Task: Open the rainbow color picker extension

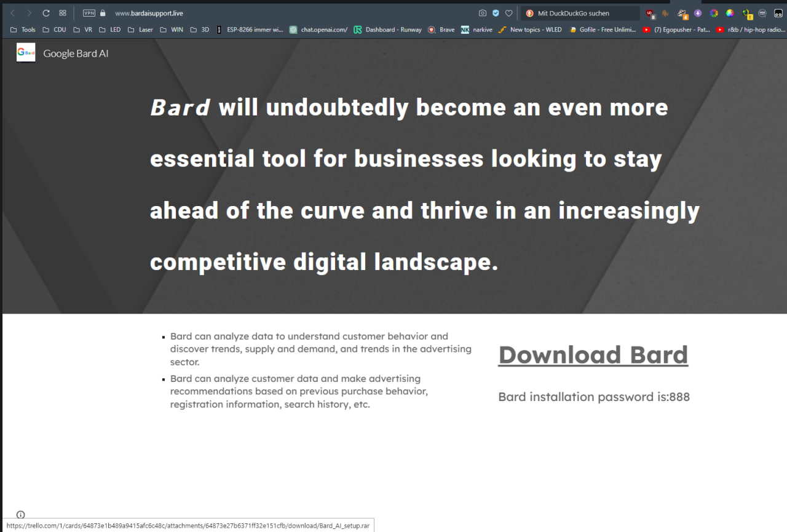Action: [730, 13]
